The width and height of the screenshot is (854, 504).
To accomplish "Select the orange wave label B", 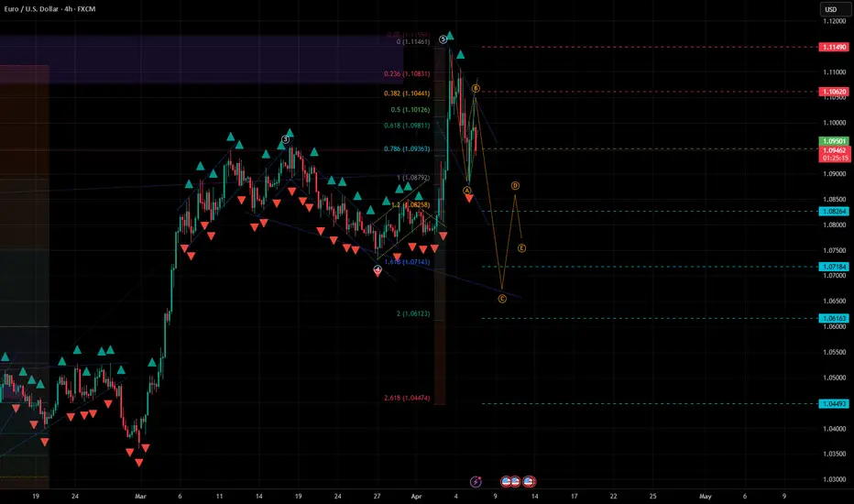I will pos(476,88).
